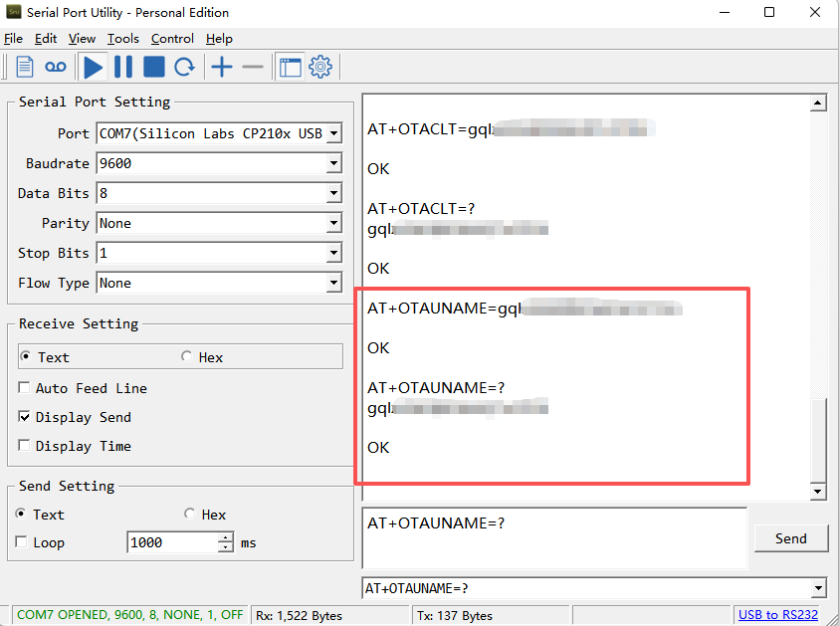This screenshot has width=840, height=626.
Task: Select Hex under Receive Setting
Action: (x=202, y=357)
